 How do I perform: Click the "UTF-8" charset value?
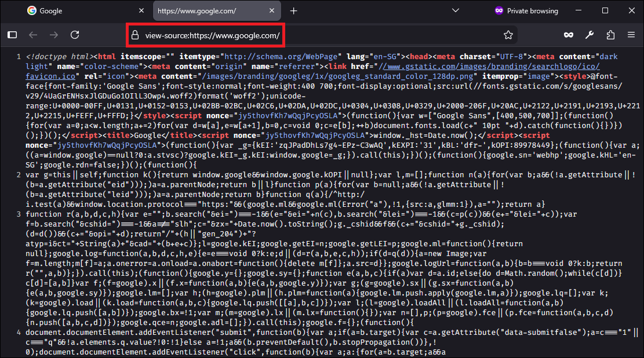pyautogui.click(x=510, y=57)
